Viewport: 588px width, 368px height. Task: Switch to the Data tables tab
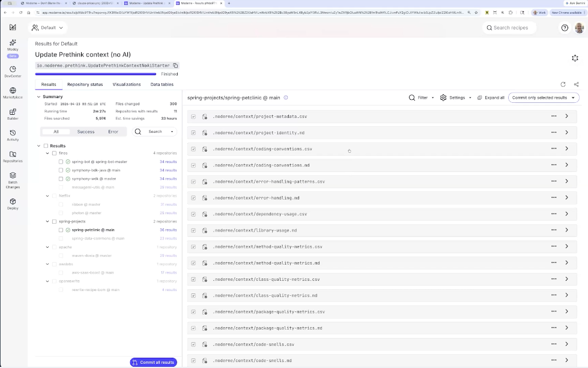[162, 85]
